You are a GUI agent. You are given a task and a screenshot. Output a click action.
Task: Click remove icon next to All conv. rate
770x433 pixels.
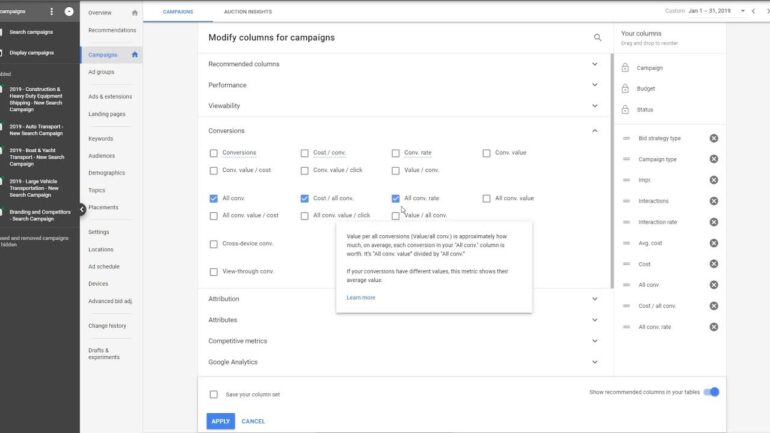point(713,327)
